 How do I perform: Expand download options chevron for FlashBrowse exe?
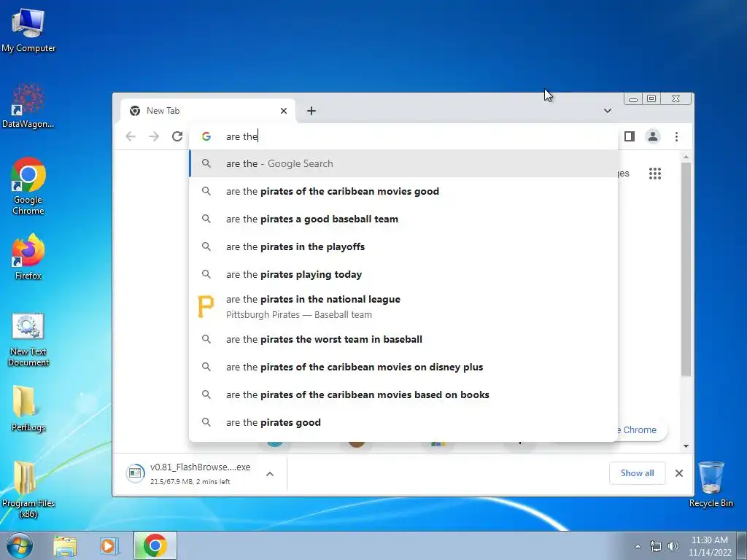[x=270, y=474]
